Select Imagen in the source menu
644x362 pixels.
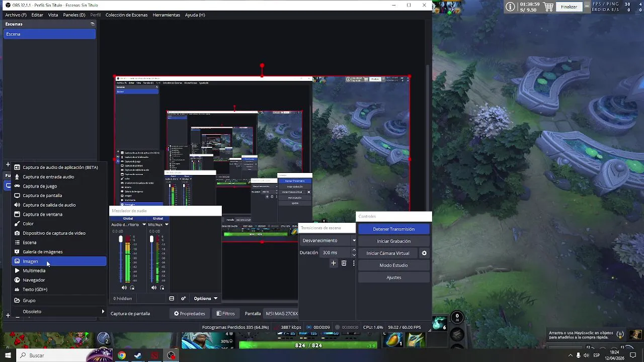(x=59, y=261)
